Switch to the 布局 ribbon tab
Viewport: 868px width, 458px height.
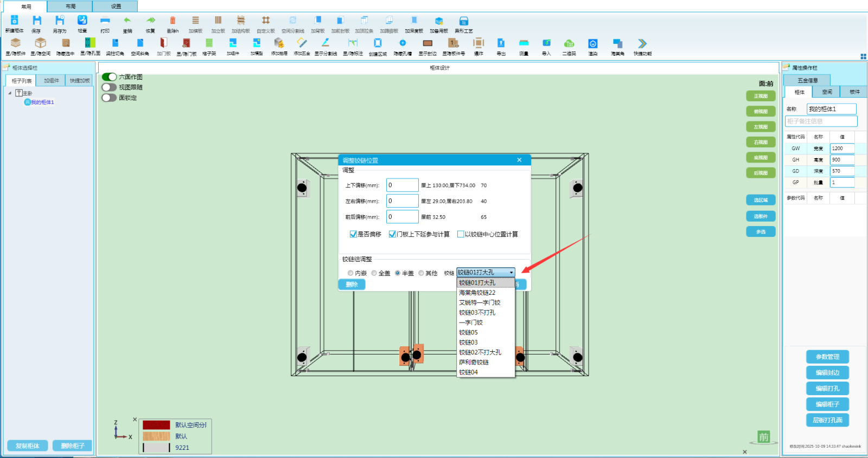(71, 7)
